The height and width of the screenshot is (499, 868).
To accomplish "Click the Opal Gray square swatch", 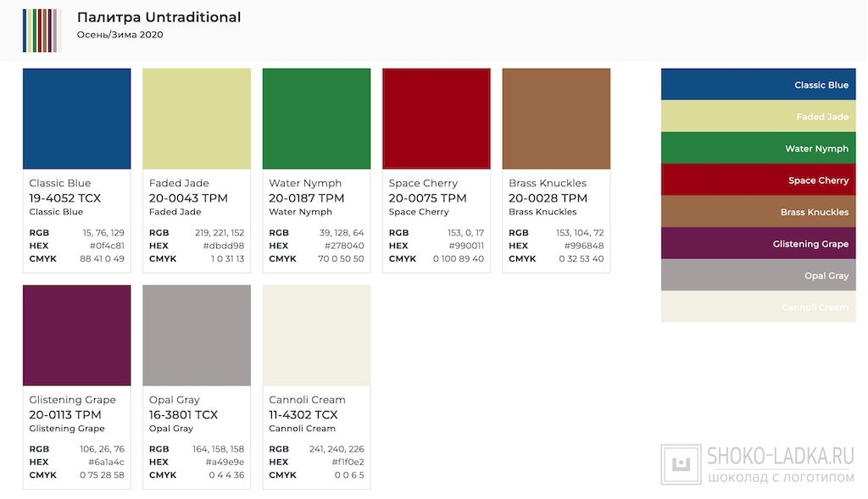I will point(197,335).
